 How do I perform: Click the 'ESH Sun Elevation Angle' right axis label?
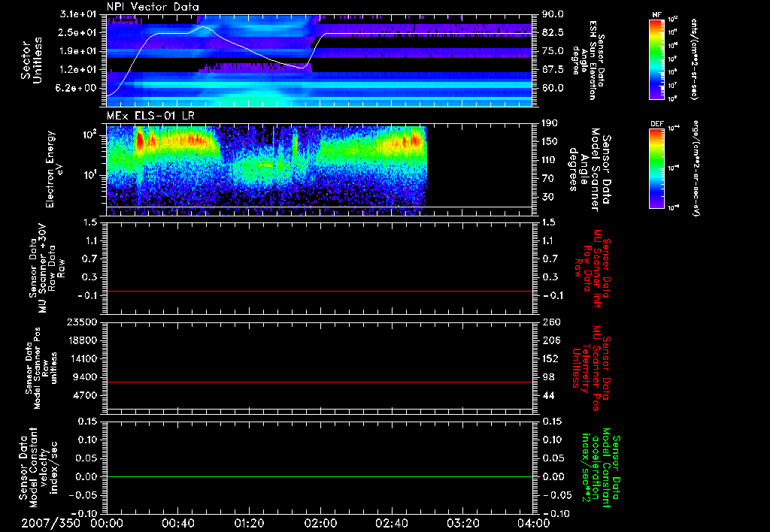click(586, 60)
